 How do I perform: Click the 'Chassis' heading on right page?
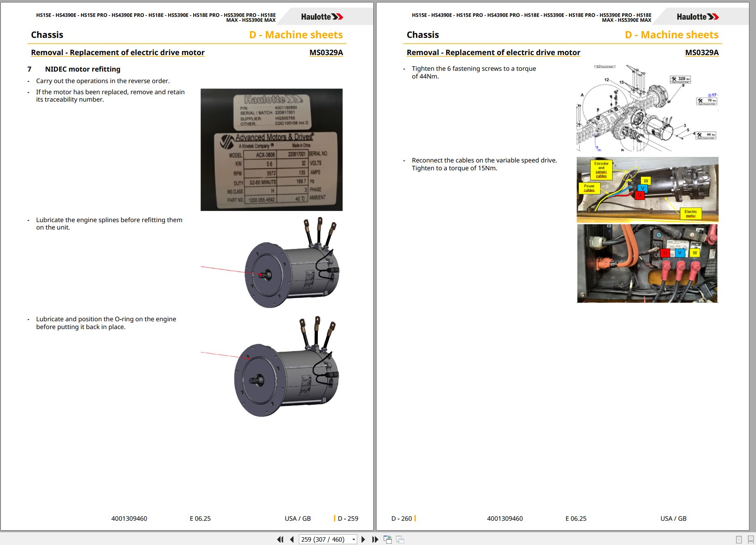click(x=423, y=35)
